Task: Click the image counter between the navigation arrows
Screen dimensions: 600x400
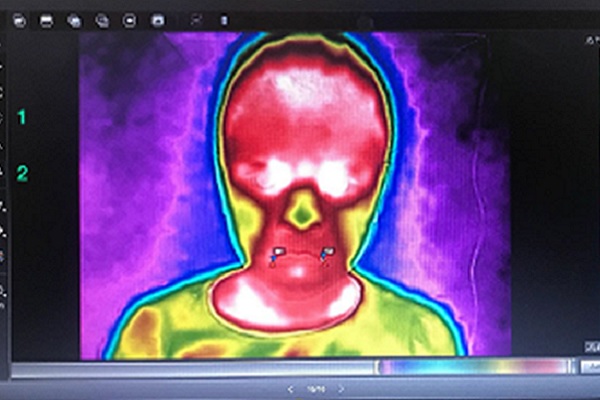Action: click(x=316, y=389)
